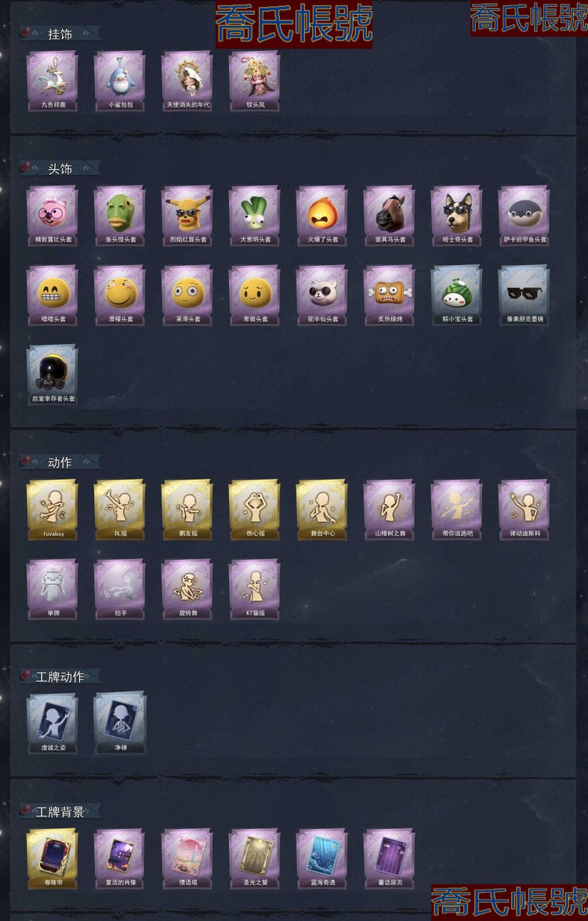Select the 后室幸存者头套 gas mask helmet

(53, 374)
